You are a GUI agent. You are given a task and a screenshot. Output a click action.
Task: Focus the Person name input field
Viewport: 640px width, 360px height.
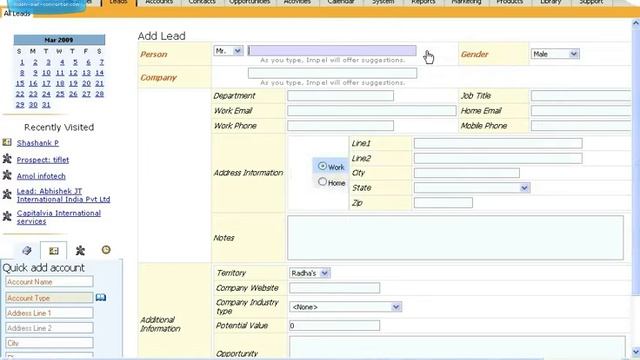pyautogui.click(x=332, y=51)
